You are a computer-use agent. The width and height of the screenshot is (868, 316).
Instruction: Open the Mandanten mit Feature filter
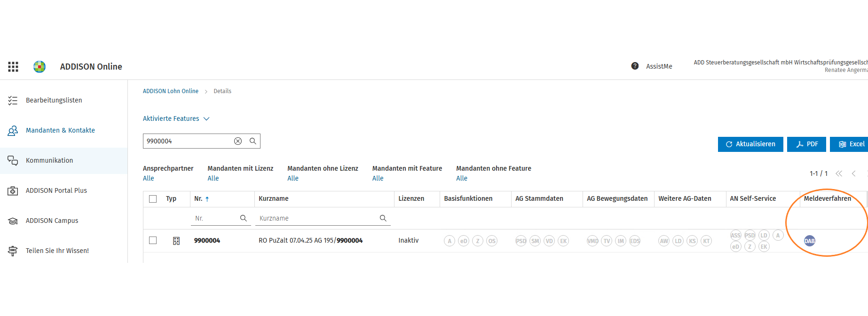click(x=378, y=178)
